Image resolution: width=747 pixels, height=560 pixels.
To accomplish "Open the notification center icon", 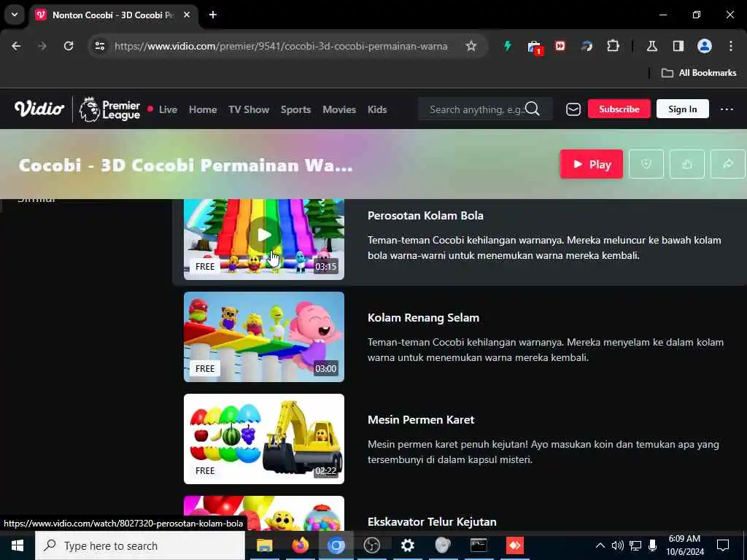I will (x=723, y=545).
